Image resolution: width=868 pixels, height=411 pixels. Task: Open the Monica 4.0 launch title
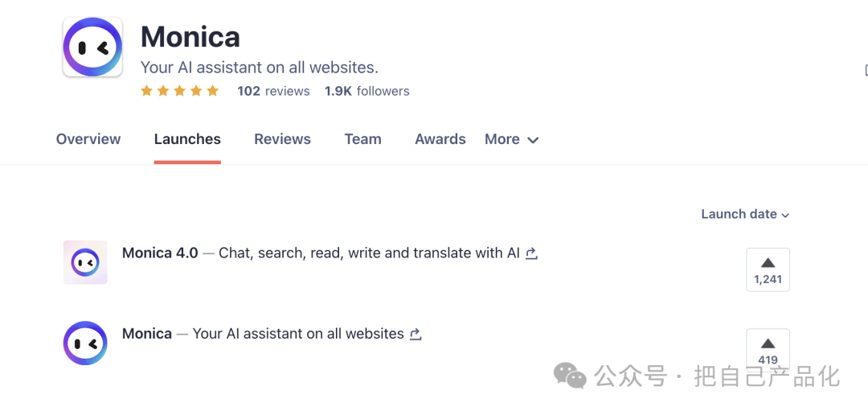tap(160, 253)
